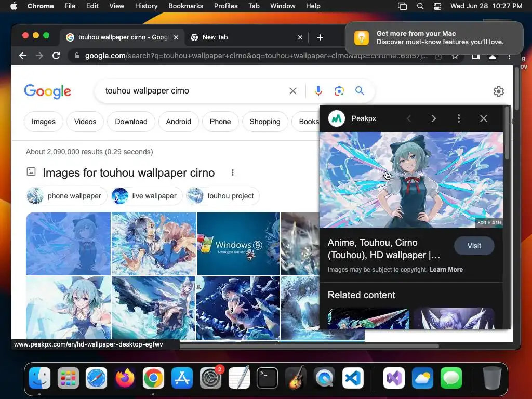Image resolution: width=532 pixels, height=399 pixels.
Task: Open the Peakpx source name link
Action: pyautogui.click(x=364, y=118)
